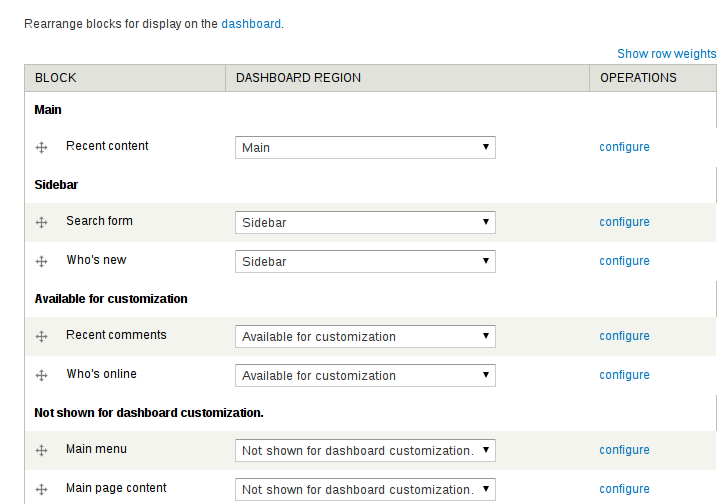Open region dropdown for Search form
The height and width of the screenshot is (504, 726).
coord(365,222)
